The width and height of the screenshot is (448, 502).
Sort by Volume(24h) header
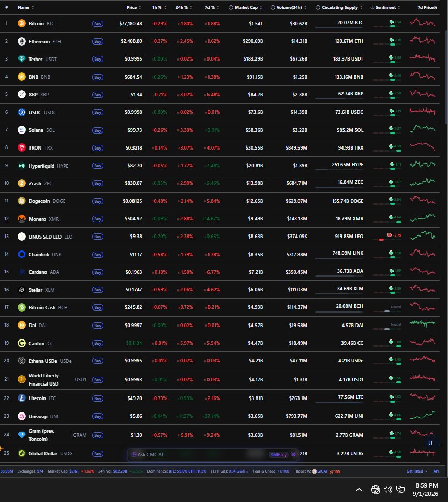click(x=291, y=7)
